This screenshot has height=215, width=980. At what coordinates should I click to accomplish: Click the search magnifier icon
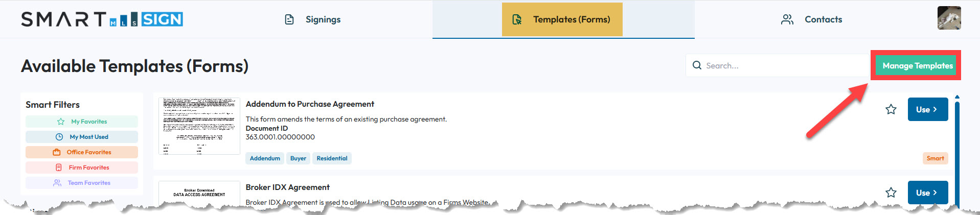[x=697, y=65]
